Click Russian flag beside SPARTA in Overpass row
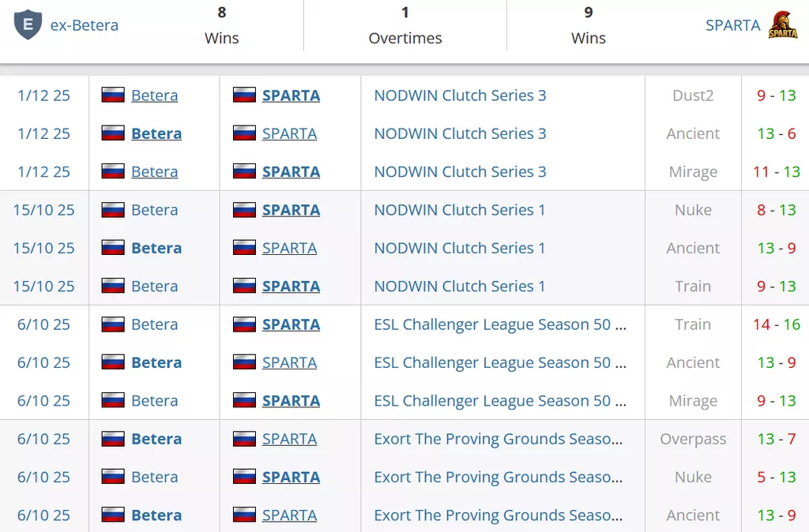 244,439
